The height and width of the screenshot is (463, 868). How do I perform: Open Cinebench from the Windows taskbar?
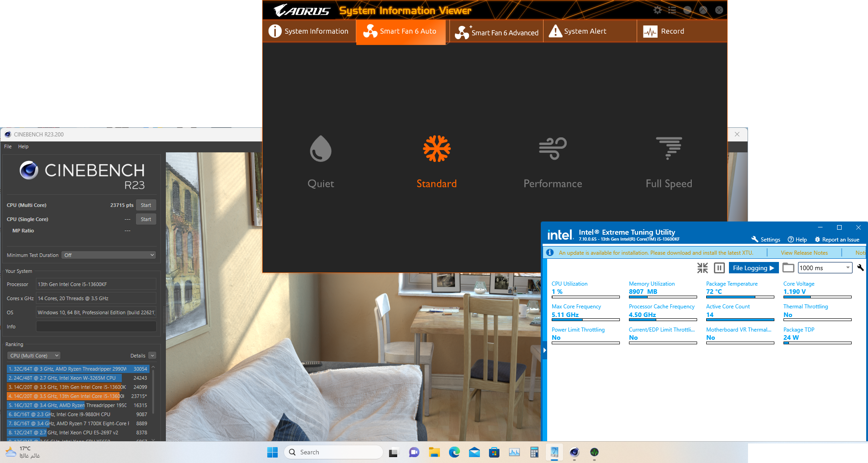click(x=574, y=452)
